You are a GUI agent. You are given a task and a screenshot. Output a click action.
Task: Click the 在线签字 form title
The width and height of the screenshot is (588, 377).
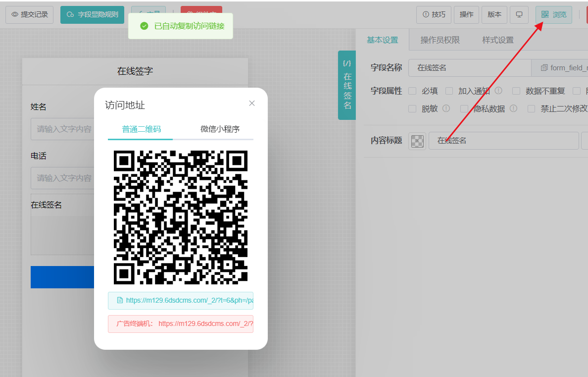tap(135, 71)
